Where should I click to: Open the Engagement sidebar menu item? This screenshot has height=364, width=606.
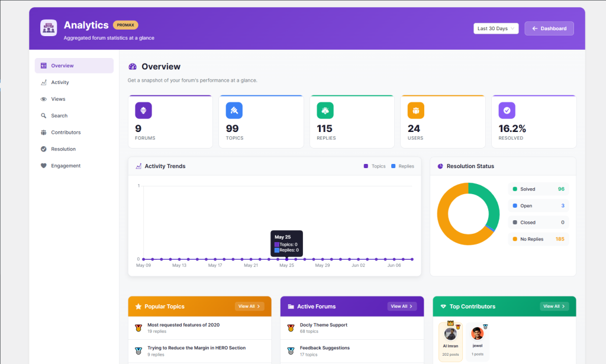[x=74, y=166]
